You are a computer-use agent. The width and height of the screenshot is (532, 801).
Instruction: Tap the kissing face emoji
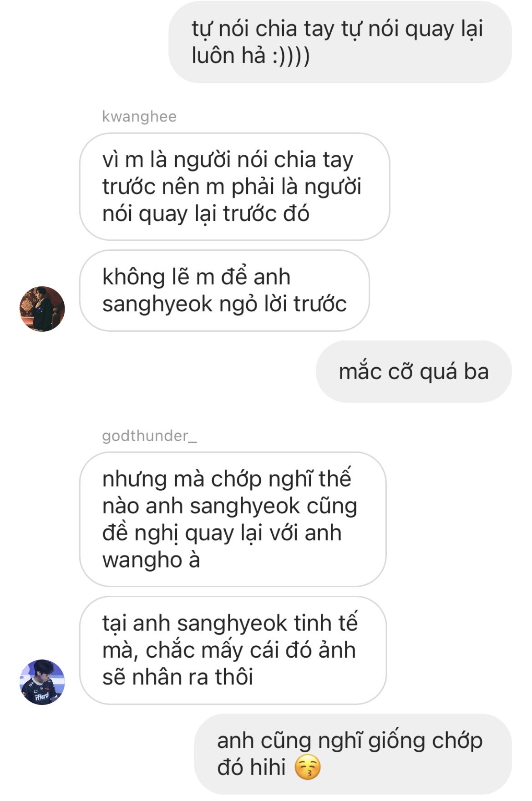tap(308, 767)
